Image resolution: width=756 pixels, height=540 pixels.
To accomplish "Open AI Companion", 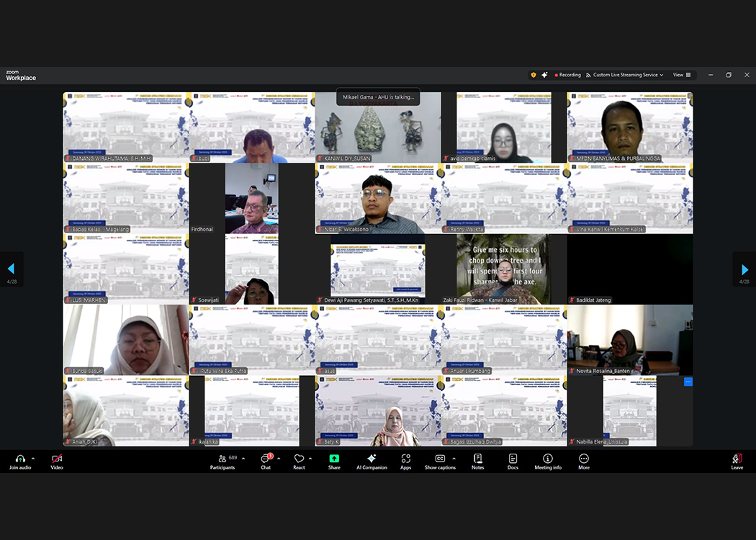I will point(372,459).
